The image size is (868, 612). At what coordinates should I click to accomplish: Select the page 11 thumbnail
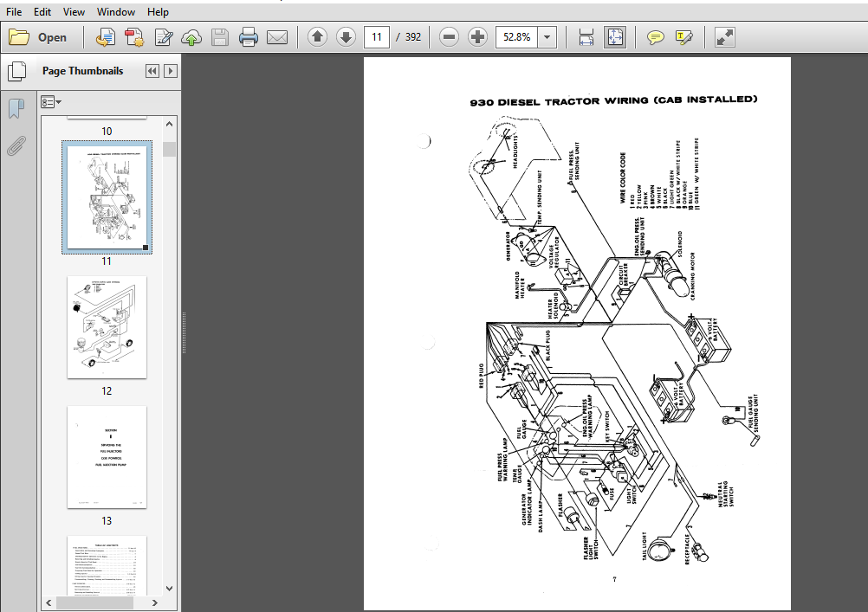click(107, 197)
